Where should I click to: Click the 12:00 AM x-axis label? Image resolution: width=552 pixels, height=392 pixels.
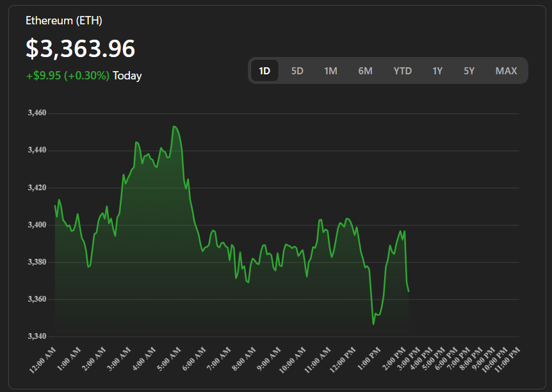click(44, 360)
